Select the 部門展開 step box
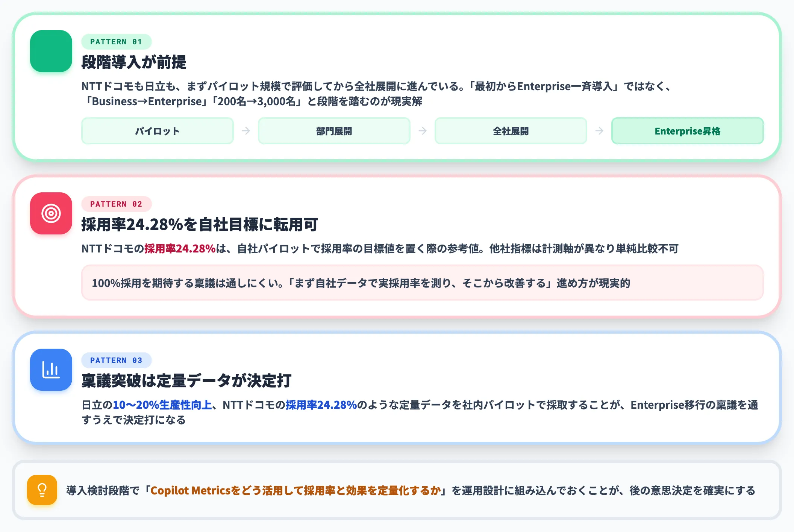 pos(334,131)
